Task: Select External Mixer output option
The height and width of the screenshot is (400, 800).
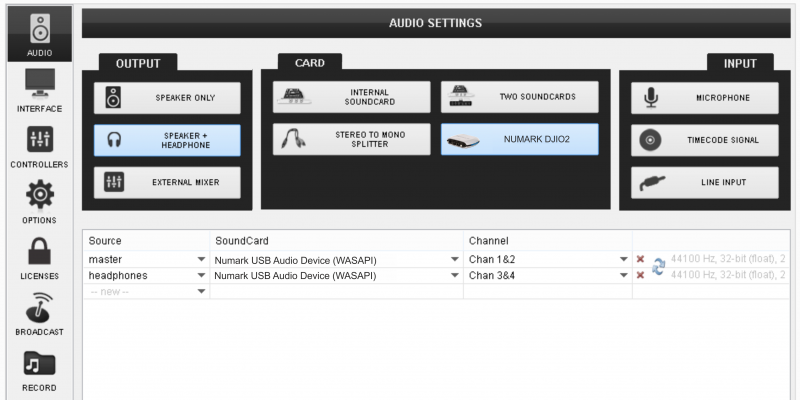Action: [167, 182]
